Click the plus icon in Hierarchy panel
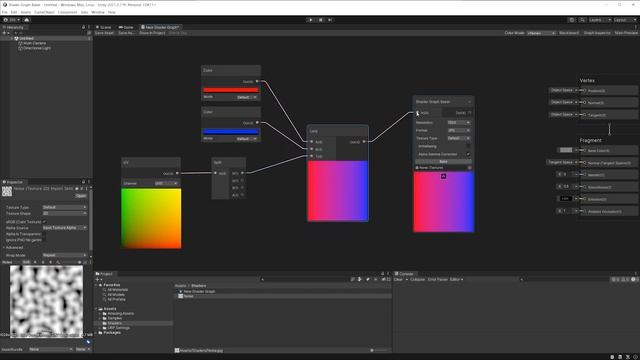This screenshot has height=360, width=640. [x=4, y=33]
